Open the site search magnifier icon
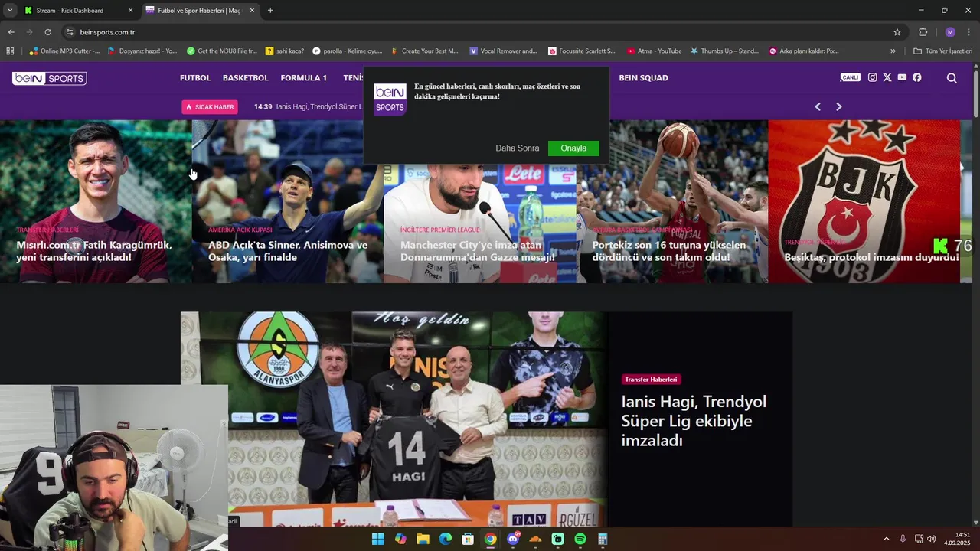This screenshot has width=980, height=551. pos(952,78)
